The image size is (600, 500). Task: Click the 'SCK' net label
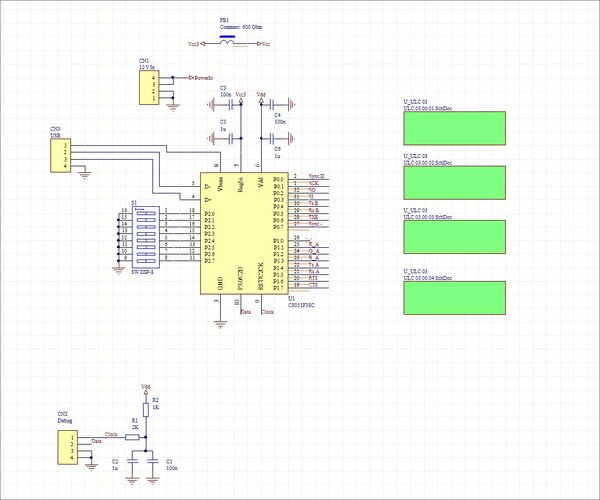[x=313, y=183]
